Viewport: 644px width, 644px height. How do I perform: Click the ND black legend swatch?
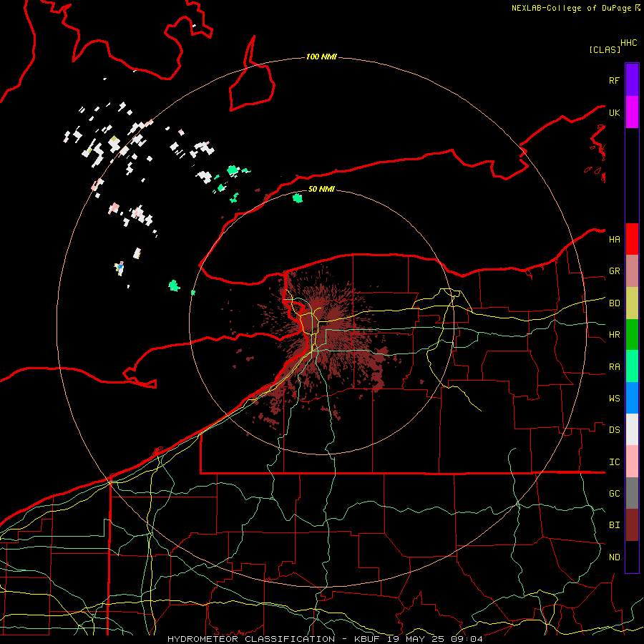click(632, 557)
